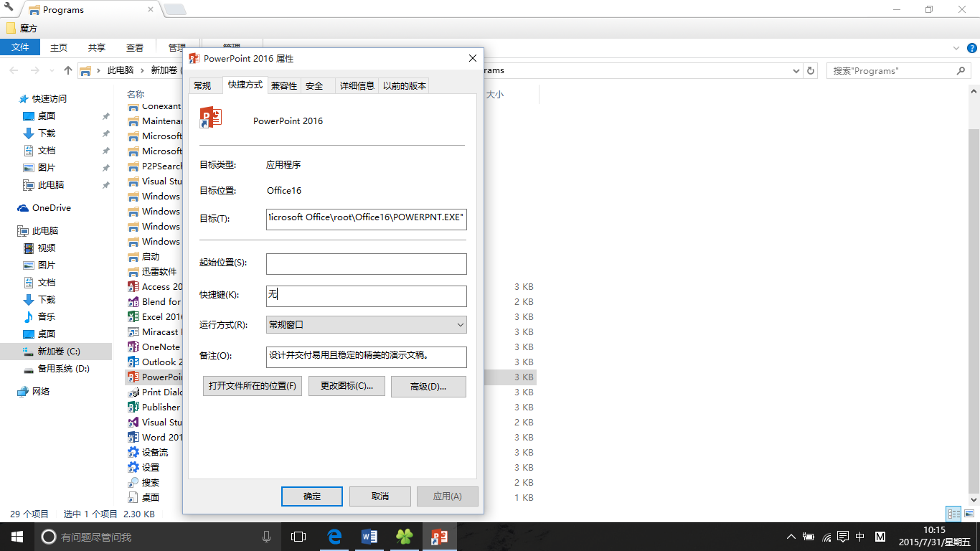
Task: Select the Excel 2016 shortcut in file list
Action: click(x=154, y=316)
